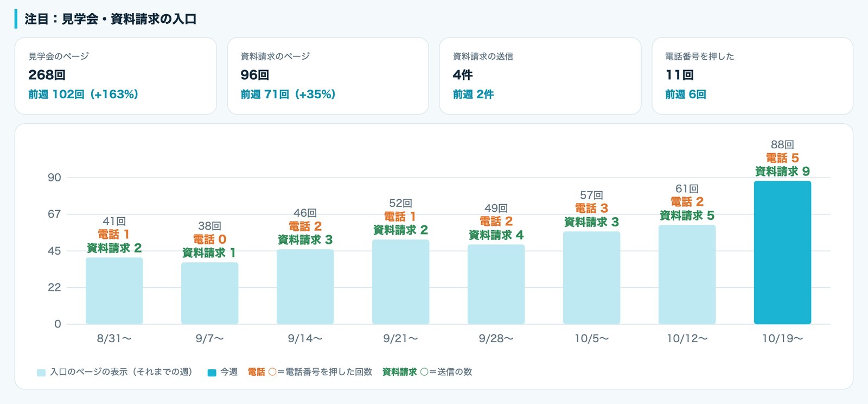Click the 10/19〜 axis label
Image resolution: width=868 pixels, height=404 pixels.
(x=782, y=339)
